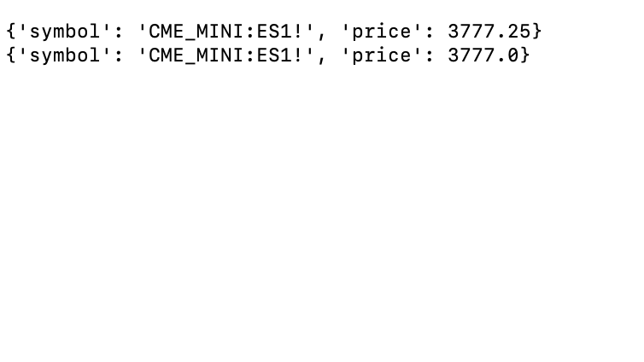This screenshot has width=644, height=362.
Task: Click the comma in the first line
Action: click(x=321, y=34)
